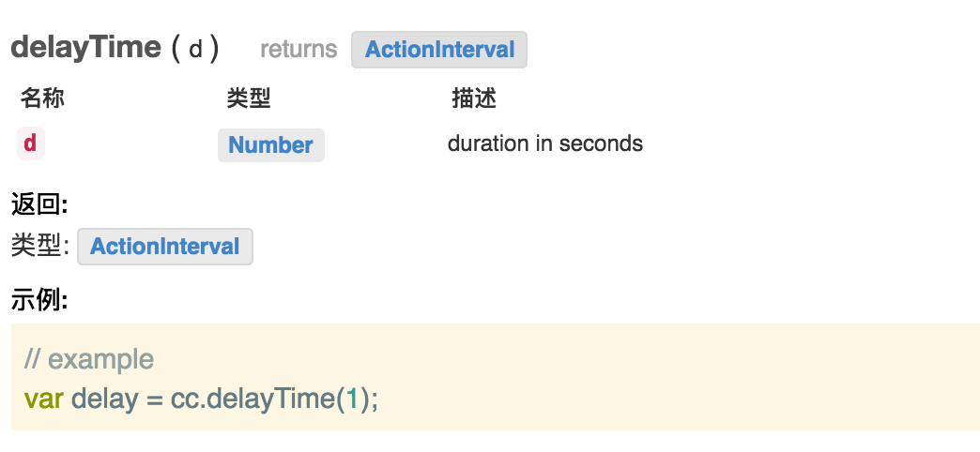The height and width of the screenshot is (452, 980).
Task: Click the 'var' keyword in code
Action: pyautogui.click(x=44, y=398)
